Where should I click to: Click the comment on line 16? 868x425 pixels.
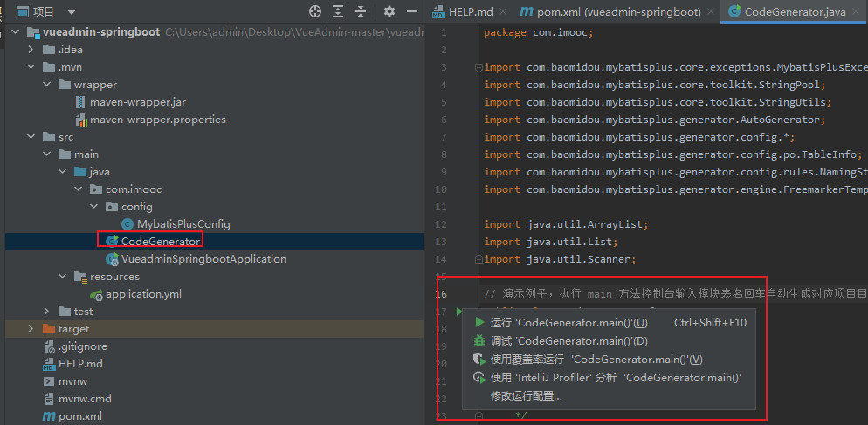(x=675, y=294)
